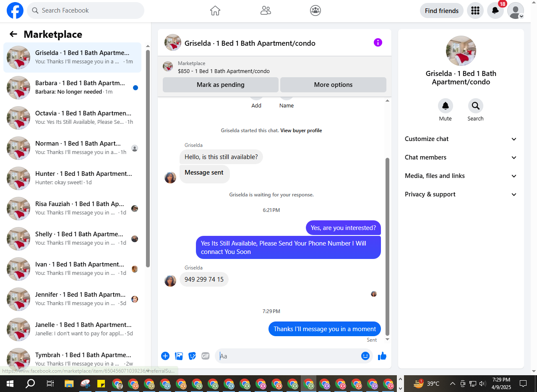537x392 pixels.
Task: Open the Windows notification center icon
Action: (523, 384)
